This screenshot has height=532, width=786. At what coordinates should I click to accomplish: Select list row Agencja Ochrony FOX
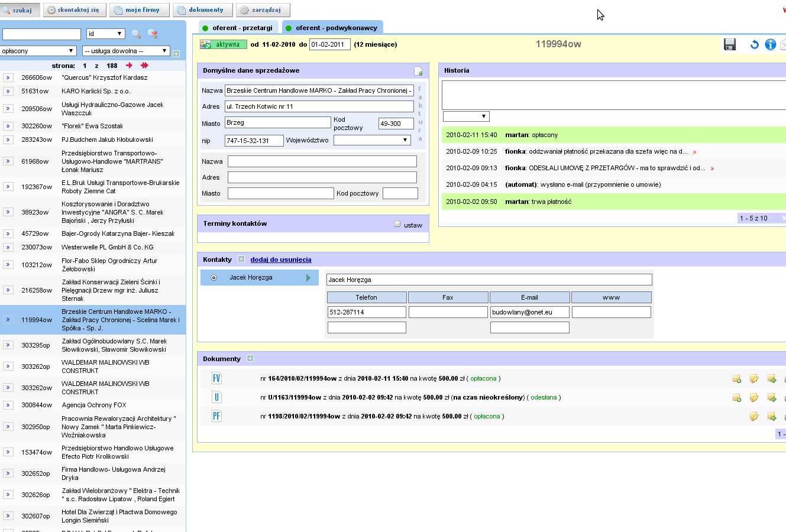pos(93,405)
